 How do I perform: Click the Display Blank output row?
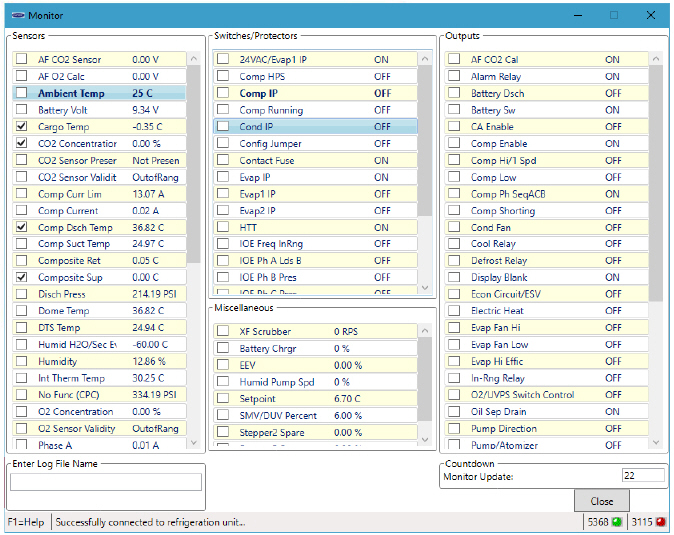click(x=546, y=277)
